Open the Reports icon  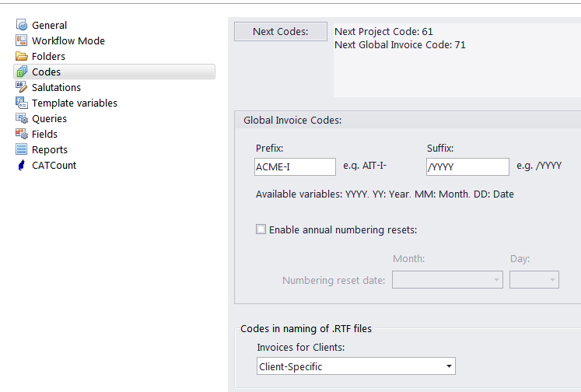pyautogui.click(x=22, y=149)
